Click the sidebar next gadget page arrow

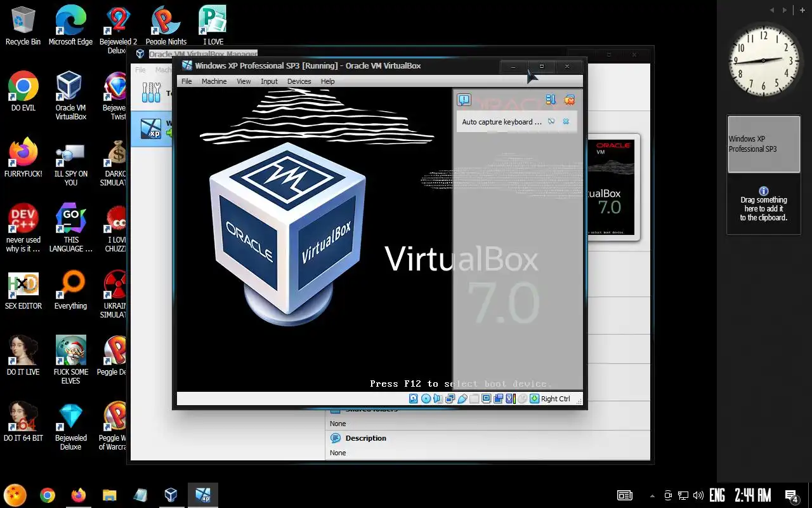pos(785,10)
